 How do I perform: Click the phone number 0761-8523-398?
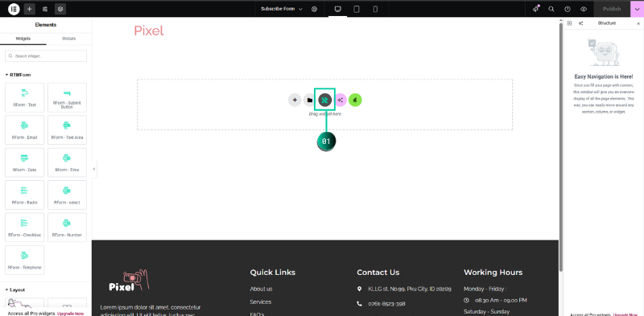[387, 304]
